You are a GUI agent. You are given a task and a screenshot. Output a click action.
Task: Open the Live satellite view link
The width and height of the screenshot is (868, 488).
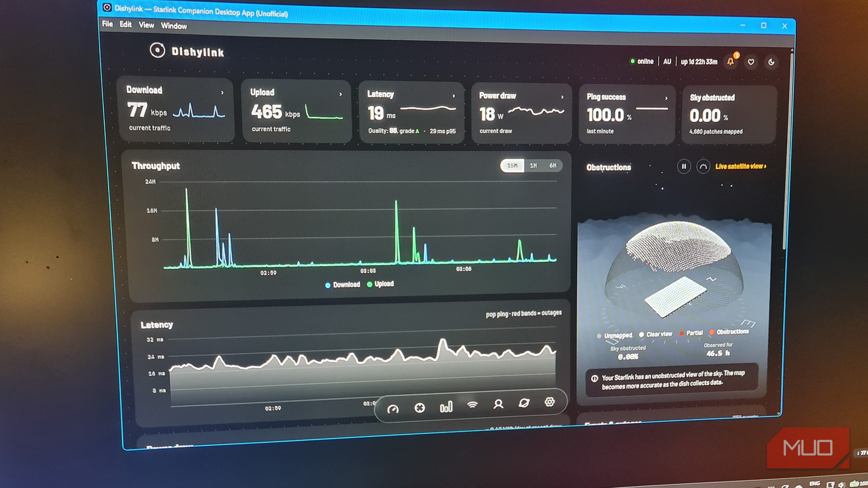[741, 166]
